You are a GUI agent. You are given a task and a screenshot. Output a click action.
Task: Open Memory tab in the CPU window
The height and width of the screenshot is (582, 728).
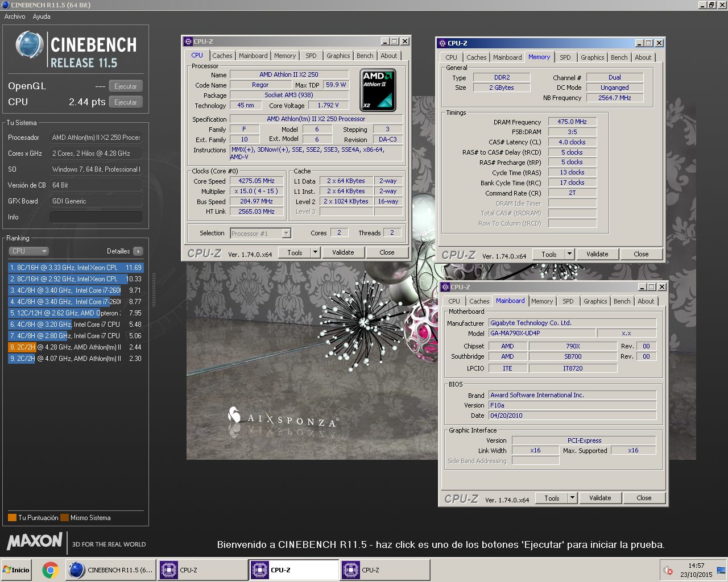285,56
